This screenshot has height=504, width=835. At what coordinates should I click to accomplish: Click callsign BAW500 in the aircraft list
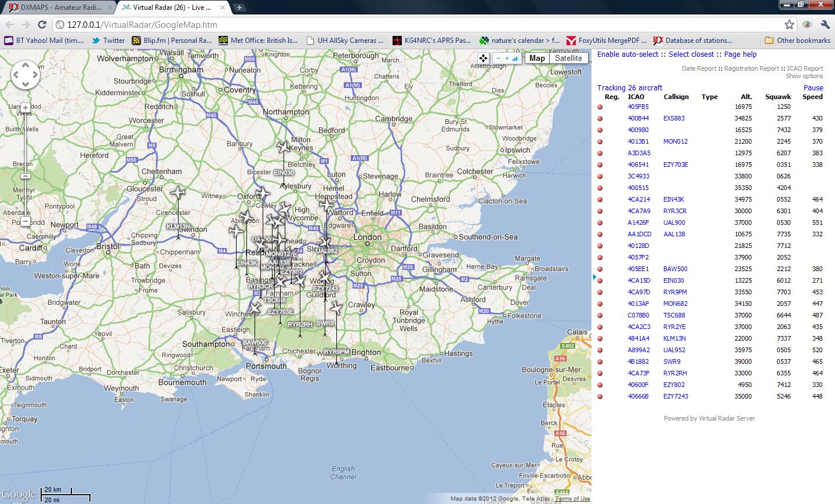[x=675, y=269]
